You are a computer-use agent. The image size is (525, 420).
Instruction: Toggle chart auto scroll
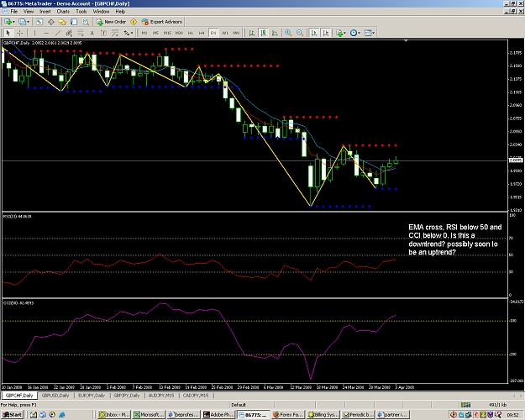(x=314, y=33)
